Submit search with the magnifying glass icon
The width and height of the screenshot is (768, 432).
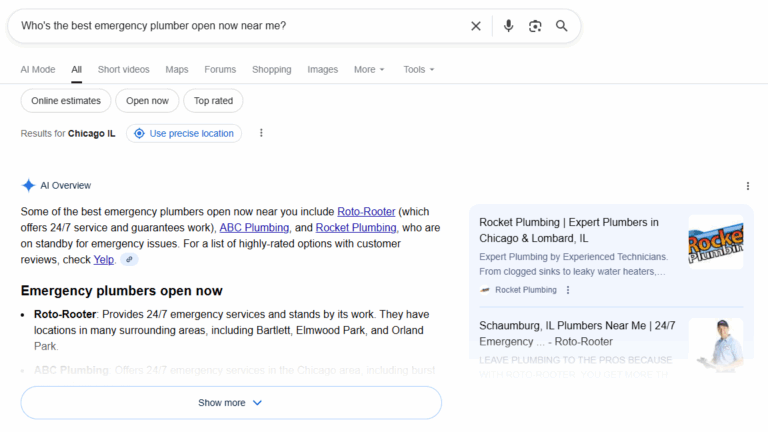click(561, 26)
